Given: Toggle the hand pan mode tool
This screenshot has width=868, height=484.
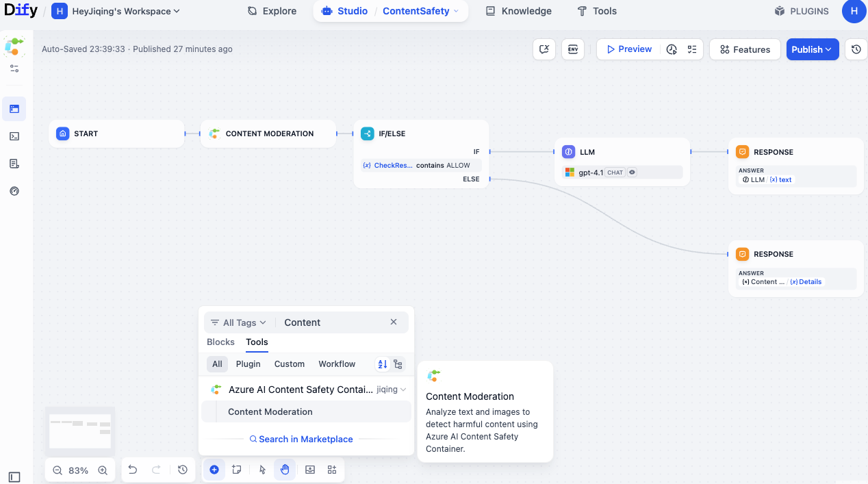Looking at the screenshot, I should (x=285, y=470).
